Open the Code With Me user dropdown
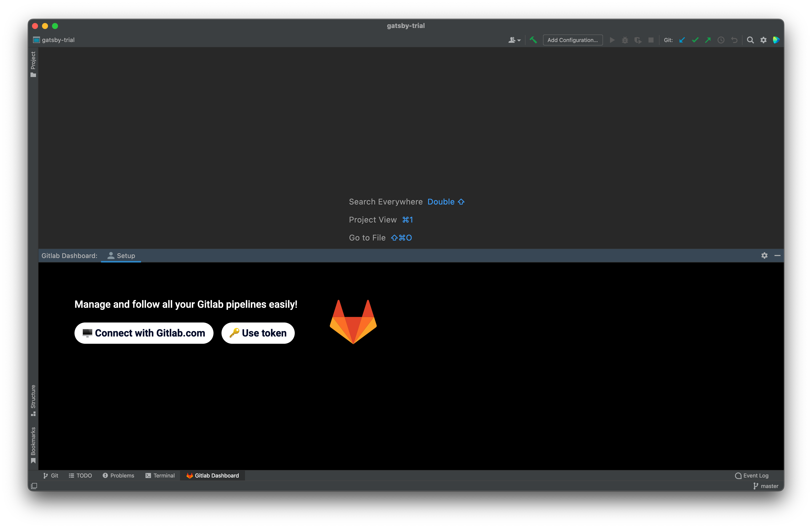 coord(514,40)
